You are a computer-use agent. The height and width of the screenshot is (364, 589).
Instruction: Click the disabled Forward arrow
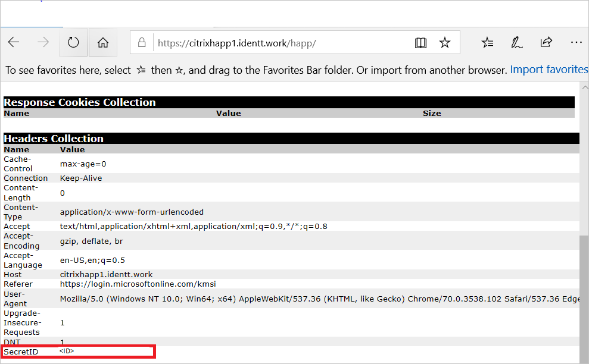tap(42, 42)
